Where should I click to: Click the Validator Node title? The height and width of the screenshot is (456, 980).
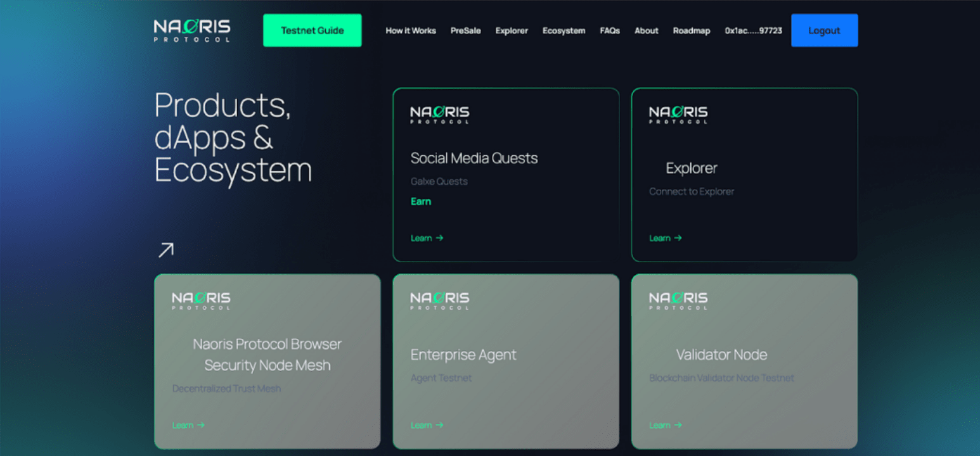point(721,355)
